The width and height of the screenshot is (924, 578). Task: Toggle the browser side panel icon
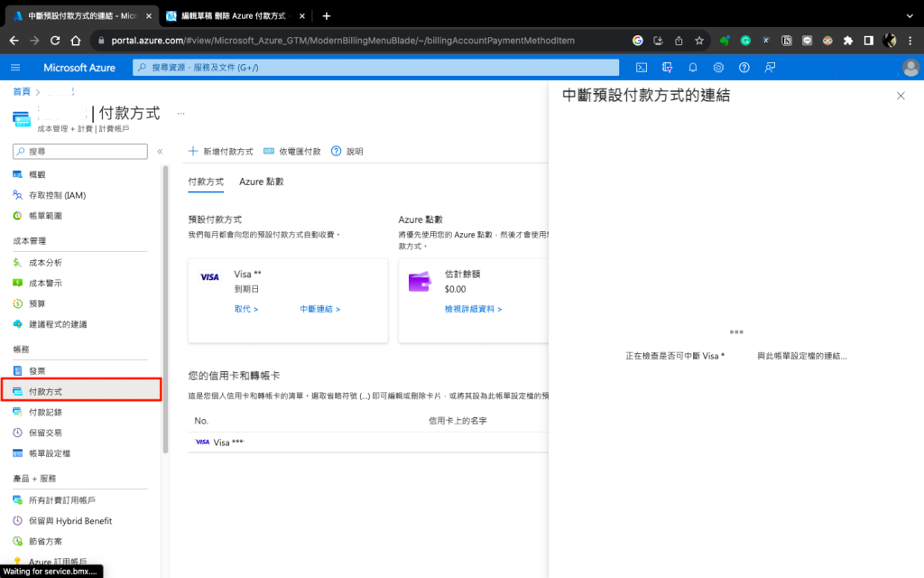pos(869,41)
